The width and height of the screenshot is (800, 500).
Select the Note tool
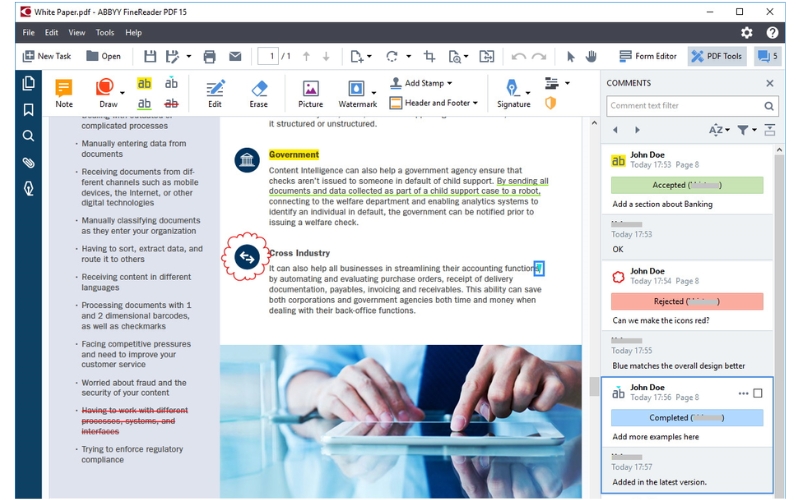(64, 93)
